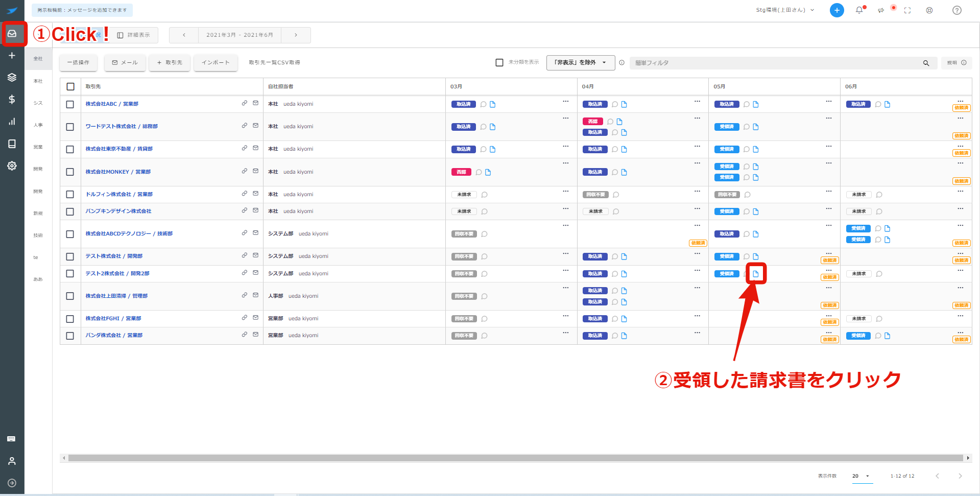Viewport: 980px width, 496px height.
Task: Check the select-all checkbox in table header
Action: (x=70, y=87)
